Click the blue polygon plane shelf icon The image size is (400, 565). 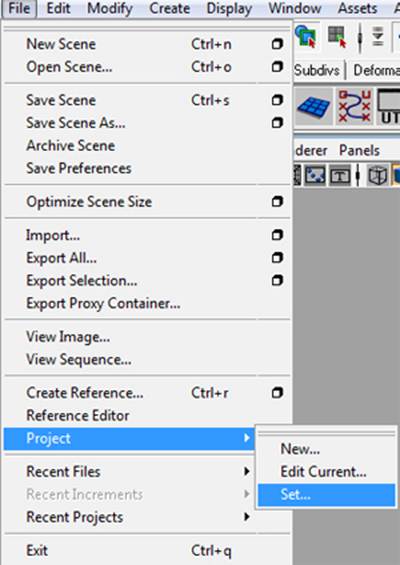314,107
